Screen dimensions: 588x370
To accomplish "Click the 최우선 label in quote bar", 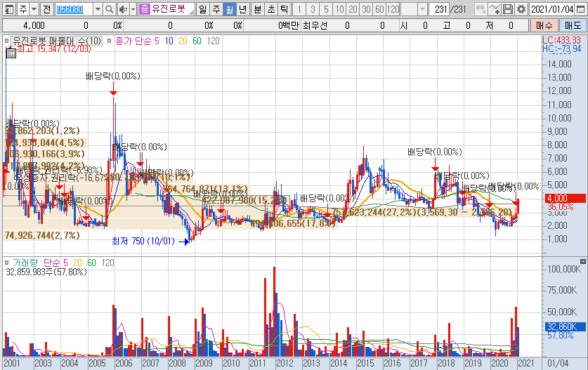I will click(x=315, y=25).
